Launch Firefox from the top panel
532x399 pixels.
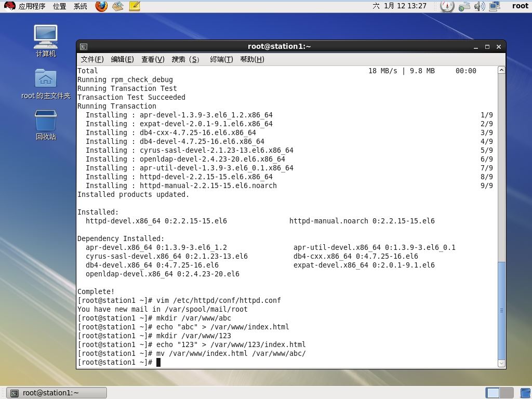(101, 6)
